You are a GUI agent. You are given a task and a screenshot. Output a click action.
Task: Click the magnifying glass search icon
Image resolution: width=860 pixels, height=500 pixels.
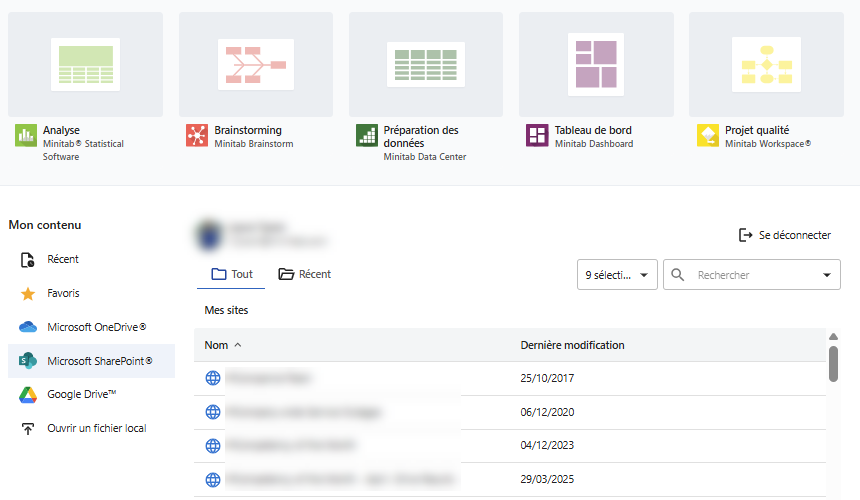point(677,275)
